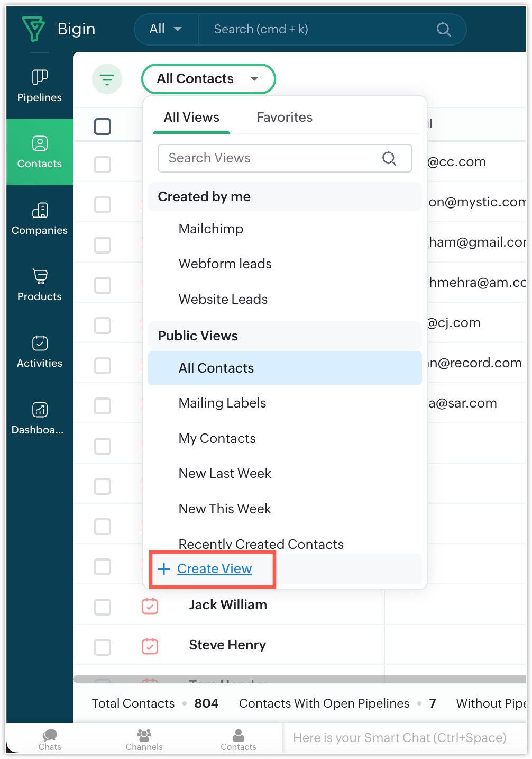Open the Companies module
Screen dimensions: 532x759
[40, 219]
